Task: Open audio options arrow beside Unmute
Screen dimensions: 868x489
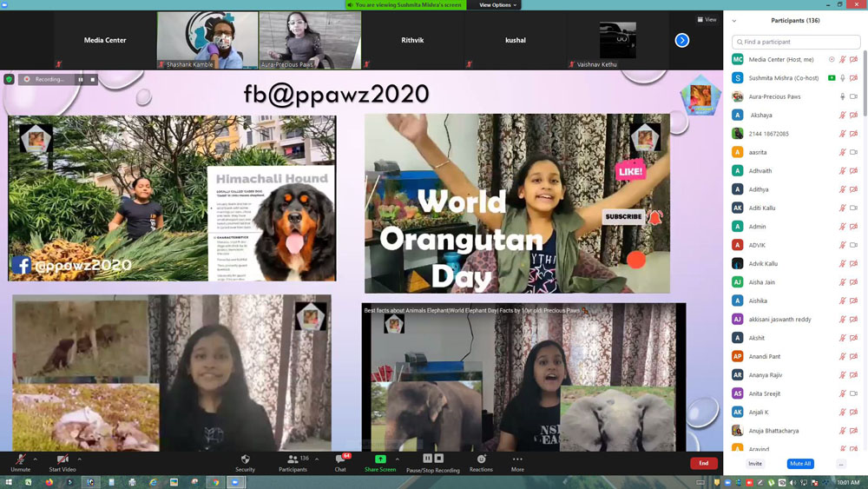Action: [x=36, y=459]
